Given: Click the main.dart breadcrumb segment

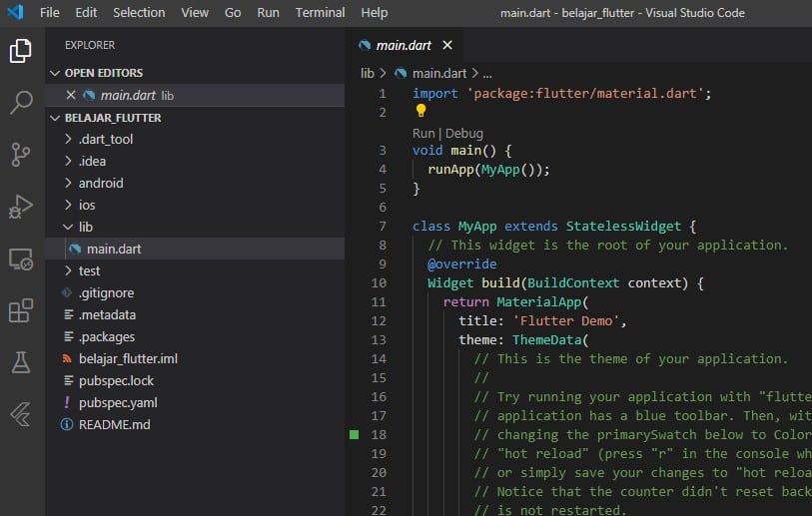Looking at the screenshot, I should click(x=439, y=74).
